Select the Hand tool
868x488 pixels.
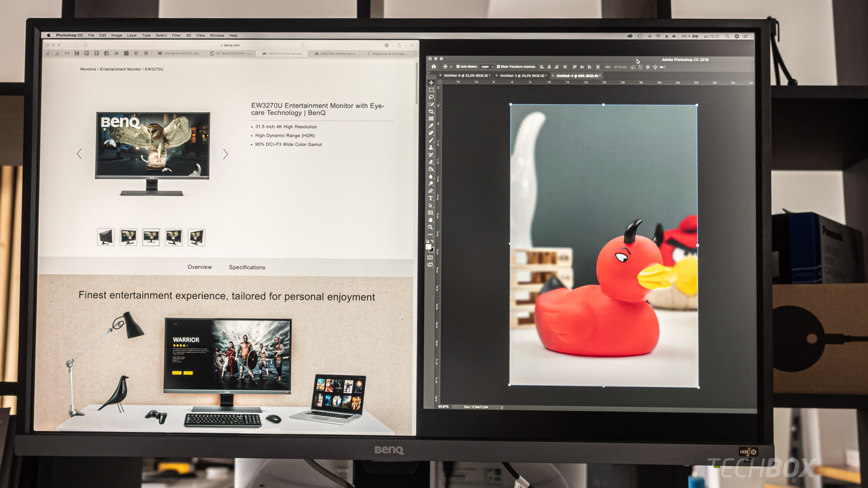431,220
